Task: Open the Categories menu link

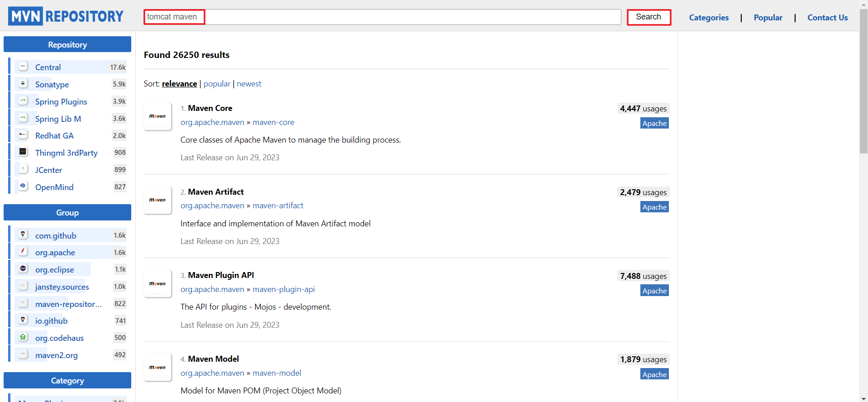Action: click(709, 18)
